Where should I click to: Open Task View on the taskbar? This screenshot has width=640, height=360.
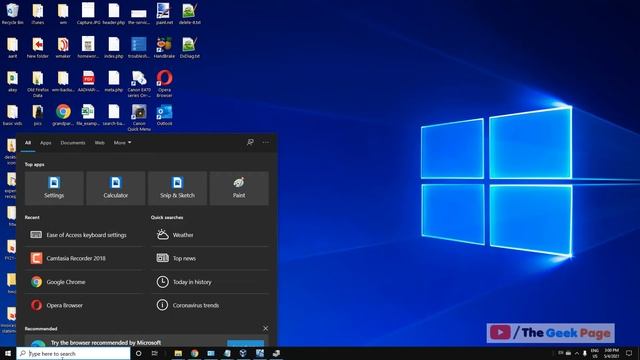(x=154, y=353)
